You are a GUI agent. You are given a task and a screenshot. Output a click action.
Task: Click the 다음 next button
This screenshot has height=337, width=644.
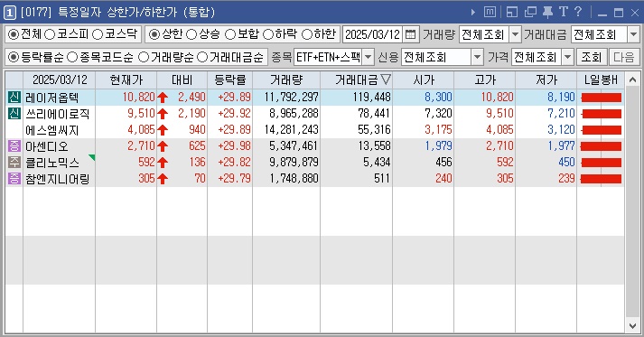624,57
